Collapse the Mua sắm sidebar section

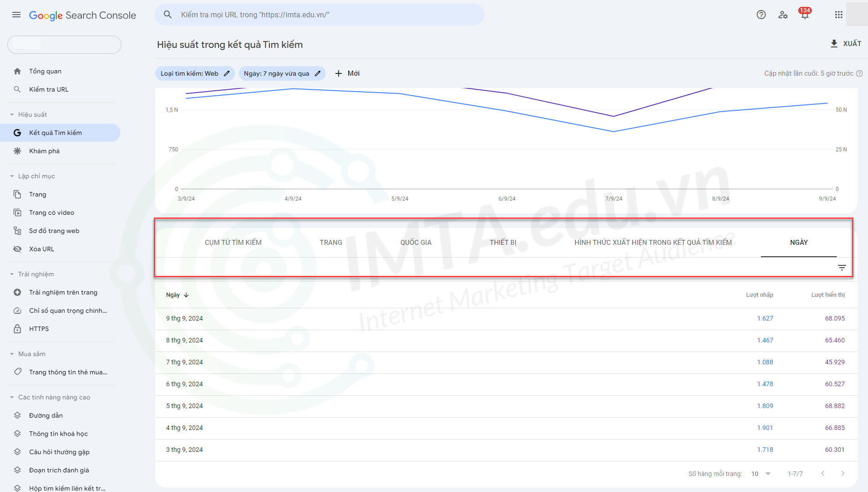pyautogui.click(x=12, y=354)
